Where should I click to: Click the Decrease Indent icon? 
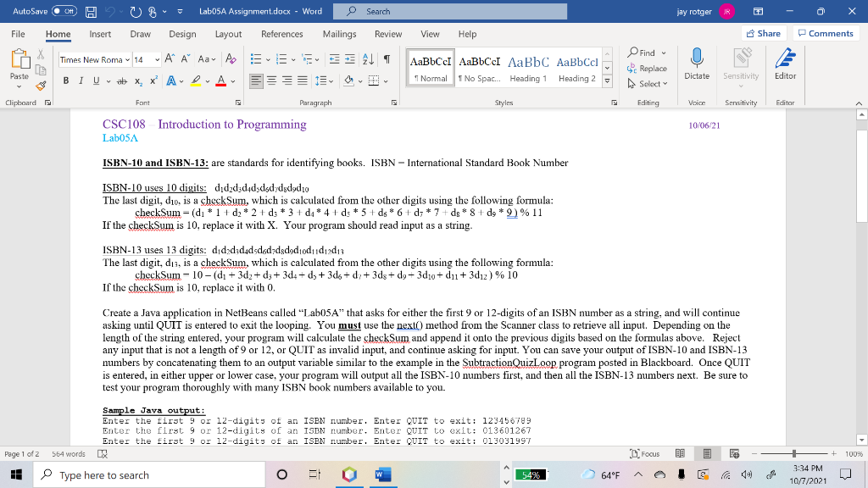[334, 58]
